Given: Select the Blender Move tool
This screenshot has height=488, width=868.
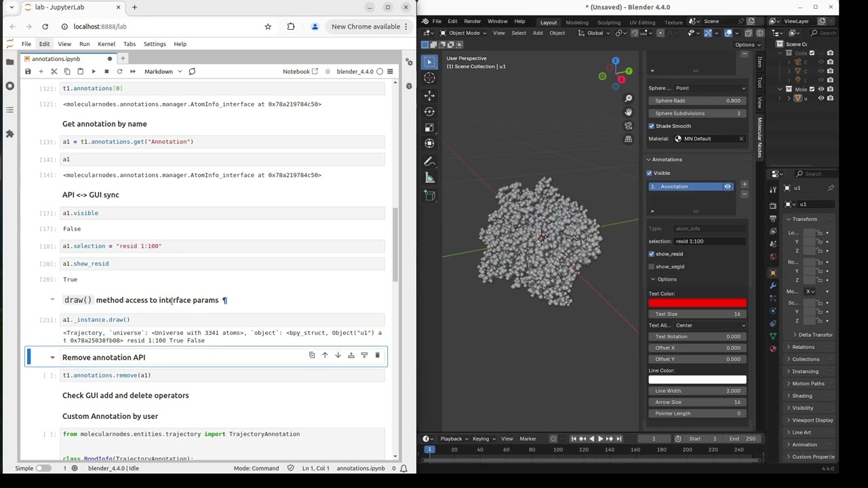Looking at the screenshot, I should coord(429,95).
